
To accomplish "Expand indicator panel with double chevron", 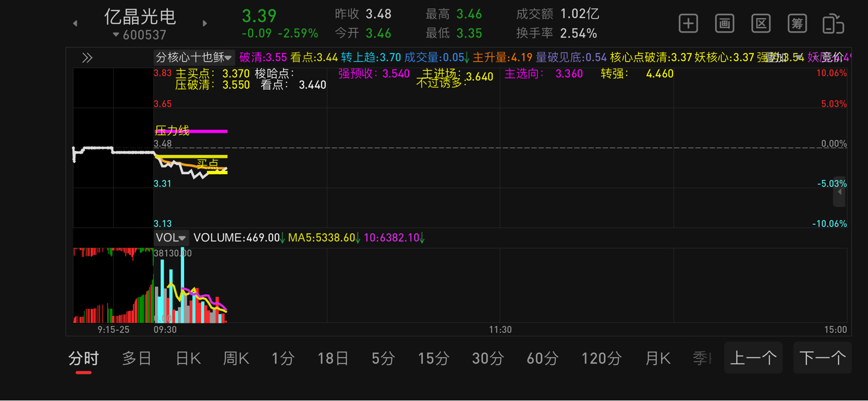I will click(87, 58).
